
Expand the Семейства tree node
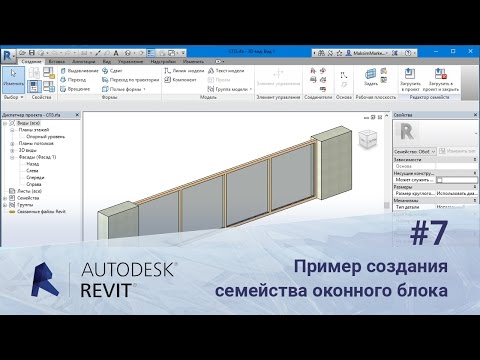coord(5,198)
